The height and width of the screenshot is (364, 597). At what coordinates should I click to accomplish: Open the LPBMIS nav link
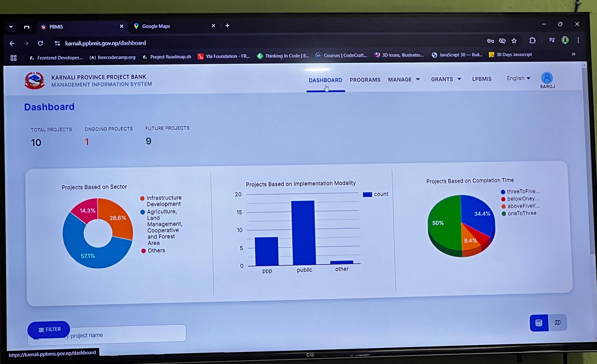pyautogui.click(x=482, y=79)
